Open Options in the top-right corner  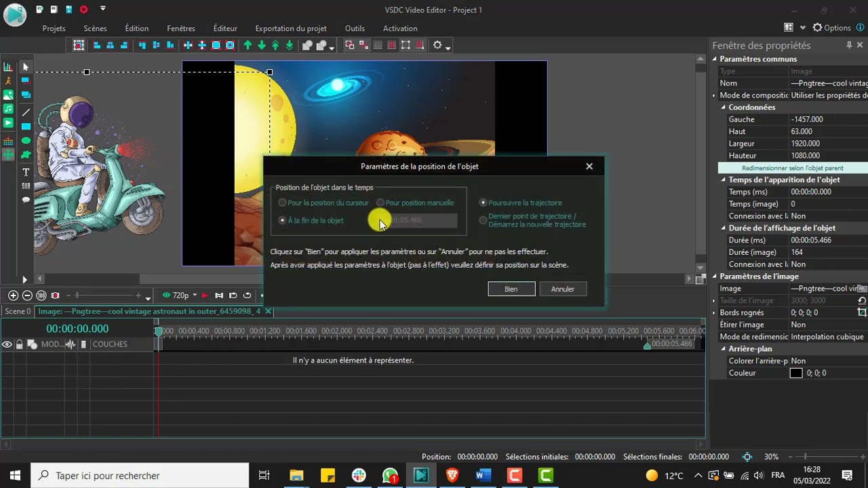click(x=832, y=28)
